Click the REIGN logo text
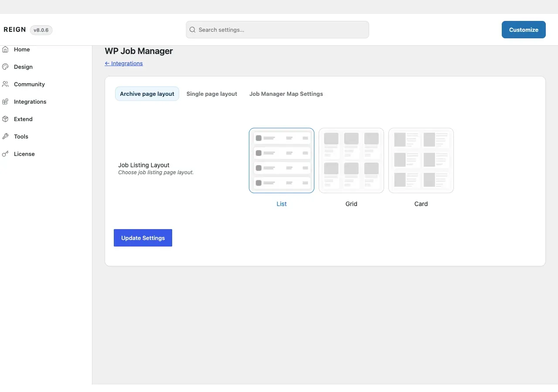The width and height of the screenshot is (558, 392). point(15,30)
